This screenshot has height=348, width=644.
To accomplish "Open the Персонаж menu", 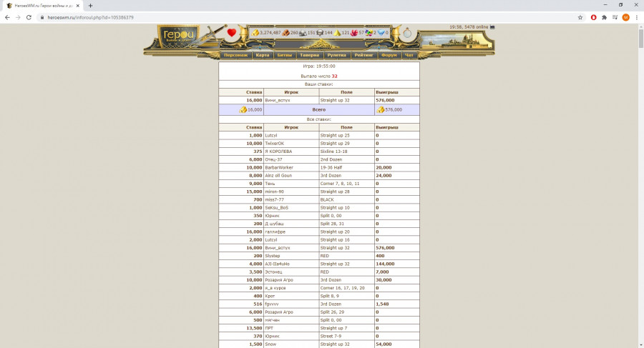I will (235, 55).
